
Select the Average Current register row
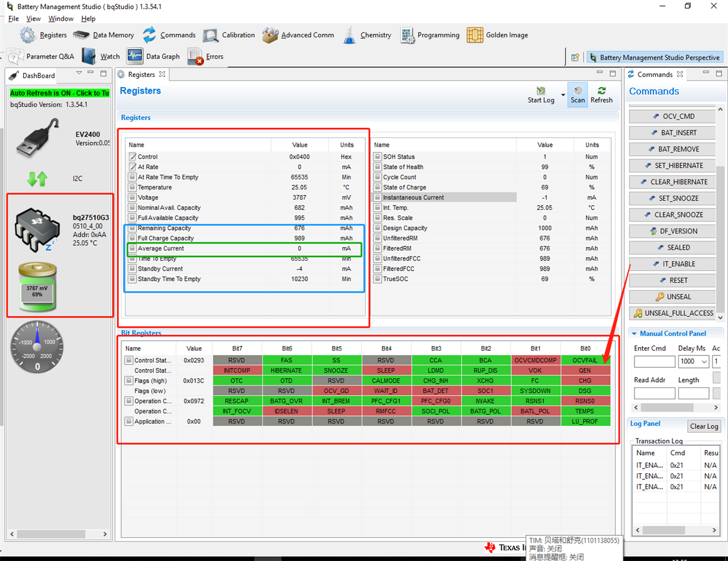click(244, 249)
